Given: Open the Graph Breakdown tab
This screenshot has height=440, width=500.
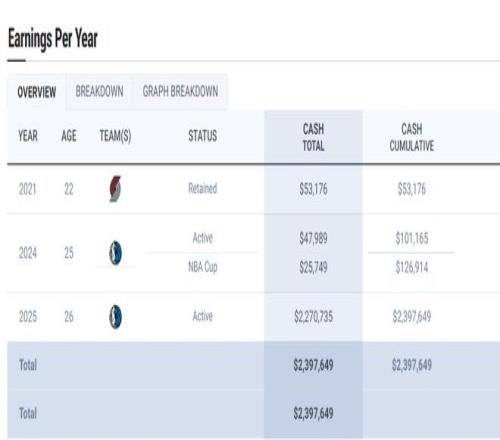Looking at the screenshot, I should [180, 91].
